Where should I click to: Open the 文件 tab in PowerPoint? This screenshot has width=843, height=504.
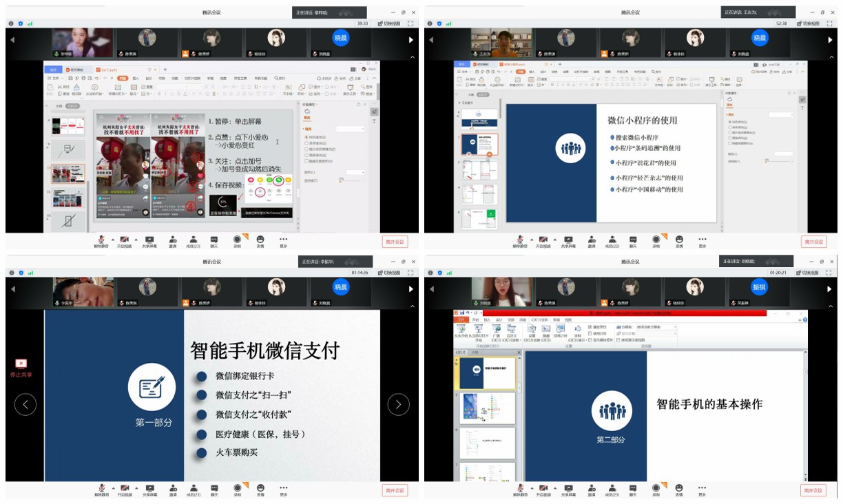(x=462, y=319)
